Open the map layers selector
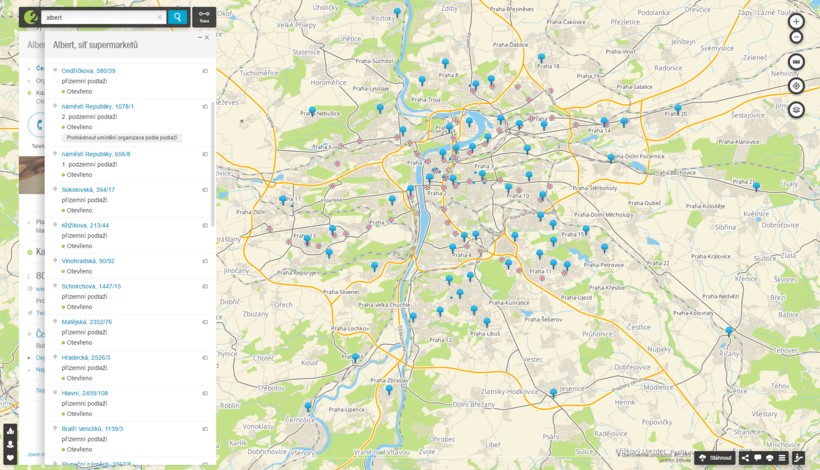The image size is (820, 470). [x=796, y=110]
